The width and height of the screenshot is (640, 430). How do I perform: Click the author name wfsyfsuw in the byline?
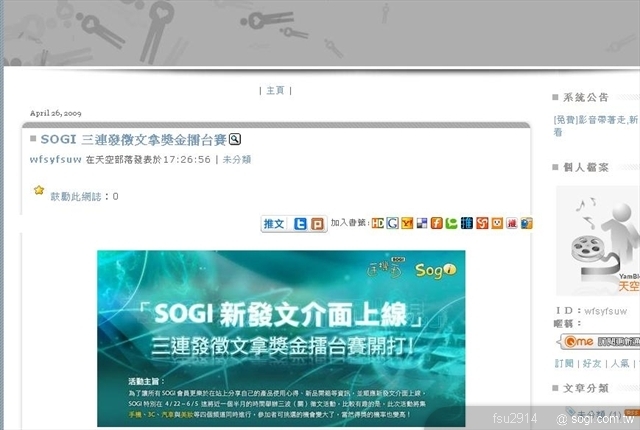[56, 159]
